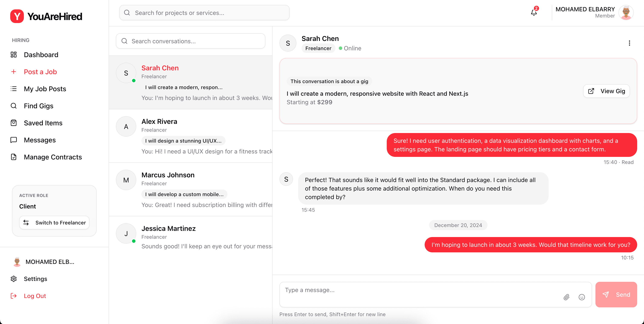Select the Find Gigs magnifier icon
Viewport: 644px width, 324px height.
point(13,106)
